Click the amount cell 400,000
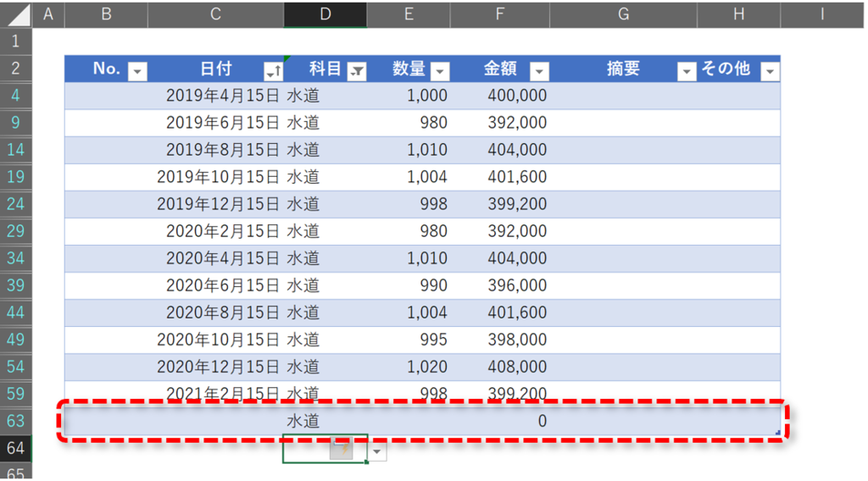The height and width of the screenshot is (481, 868). 500,96
